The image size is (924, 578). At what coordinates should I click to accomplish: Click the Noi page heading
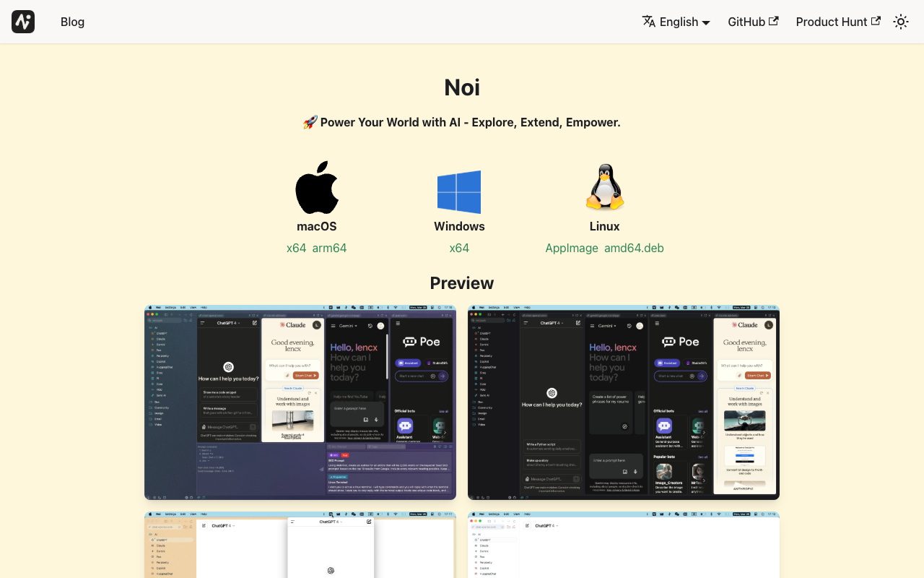(x=462, y=87)
